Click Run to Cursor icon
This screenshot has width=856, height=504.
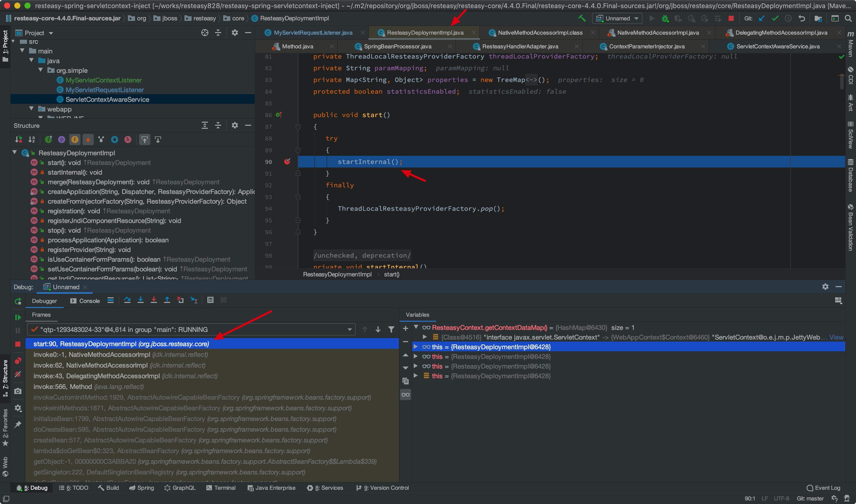pyautogui.click(x=194, y=300)
